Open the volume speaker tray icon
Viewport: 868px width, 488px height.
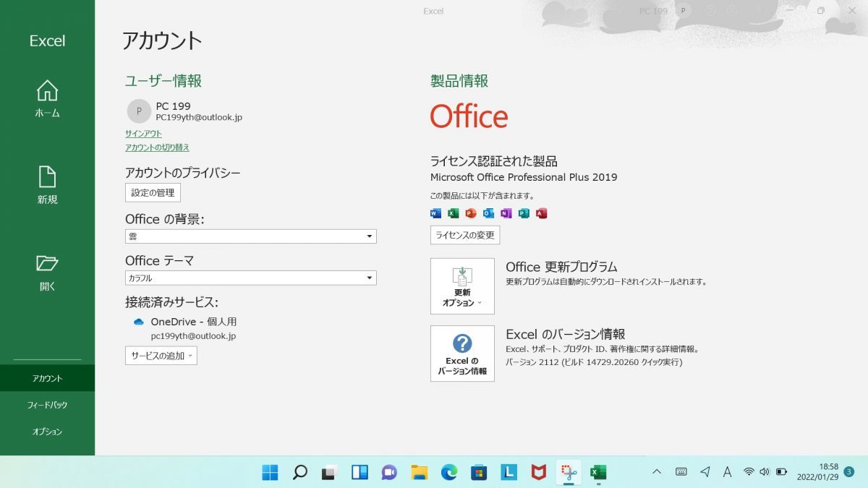[765, 471]
